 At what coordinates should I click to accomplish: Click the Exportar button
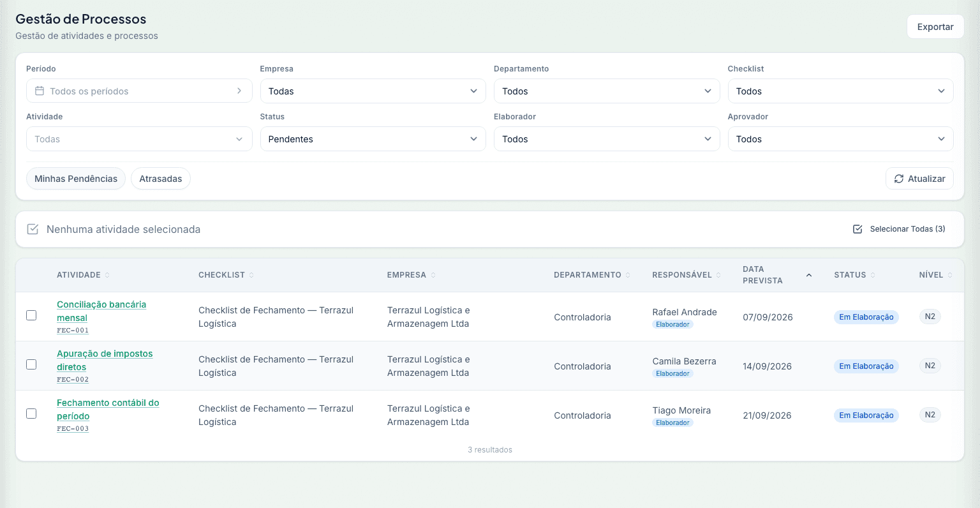click(x=935, y=27)
